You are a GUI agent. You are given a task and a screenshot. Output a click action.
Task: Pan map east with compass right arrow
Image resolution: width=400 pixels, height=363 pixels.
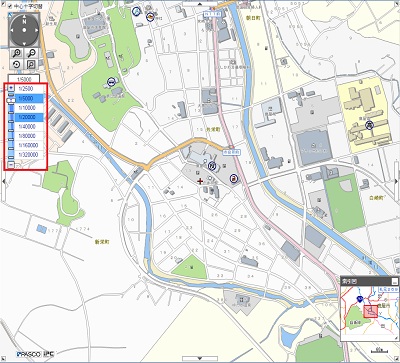[37, 30]
